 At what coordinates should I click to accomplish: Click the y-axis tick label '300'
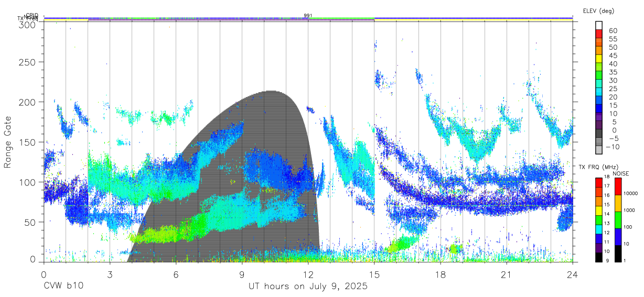click(27, 25)
